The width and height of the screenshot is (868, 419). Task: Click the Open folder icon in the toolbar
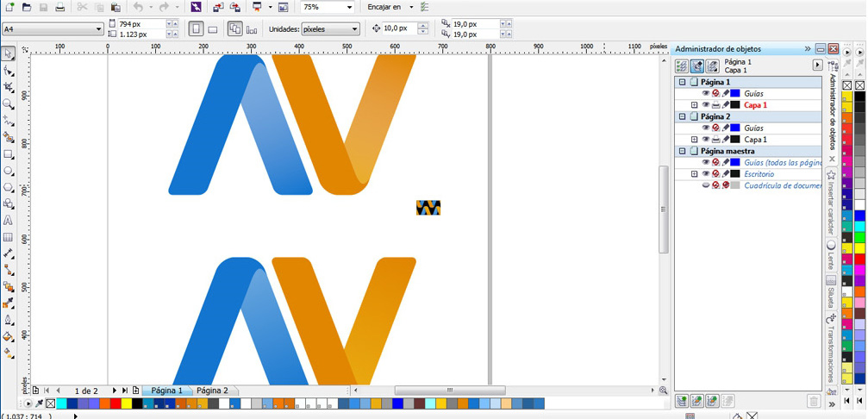coord(26,7)
